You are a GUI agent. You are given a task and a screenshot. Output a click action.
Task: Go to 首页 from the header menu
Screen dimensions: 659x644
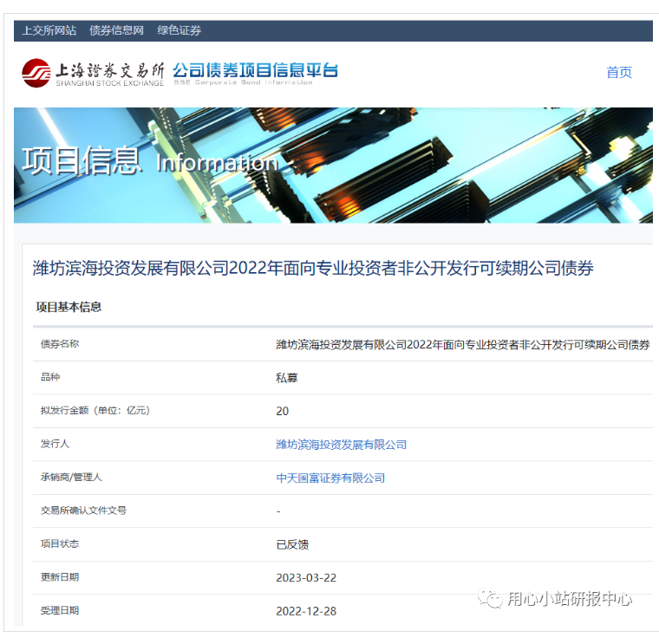tap(619, 73)
